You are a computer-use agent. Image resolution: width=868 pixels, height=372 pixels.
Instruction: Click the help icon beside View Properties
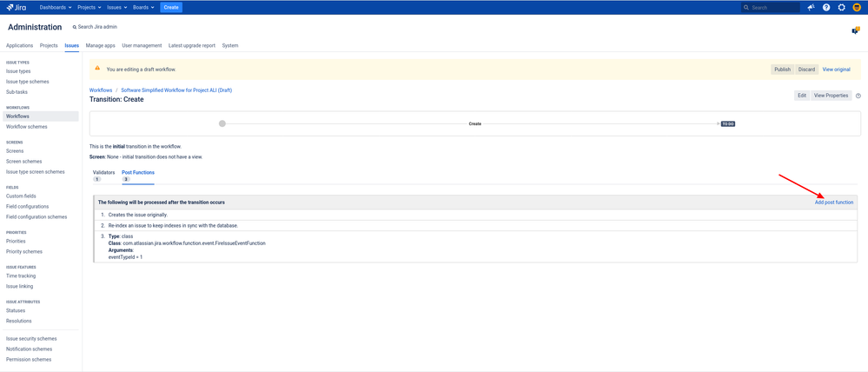click(858, 96)
